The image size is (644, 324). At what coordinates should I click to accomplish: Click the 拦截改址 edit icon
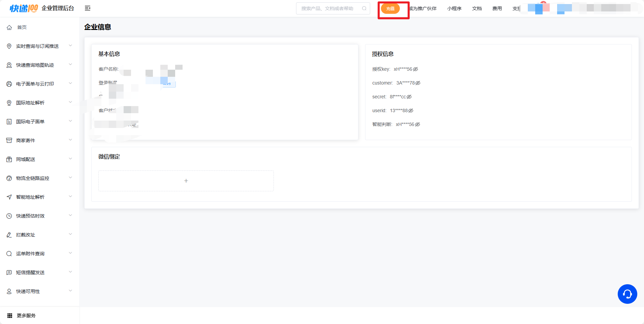point(9,235)
